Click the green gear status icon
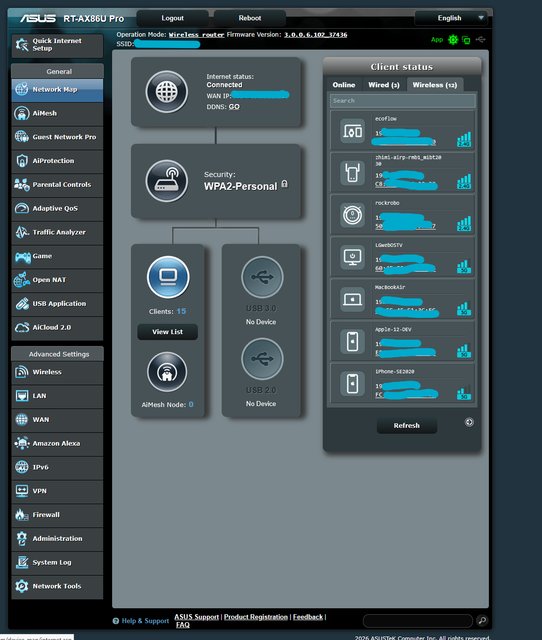 point(453,40)
